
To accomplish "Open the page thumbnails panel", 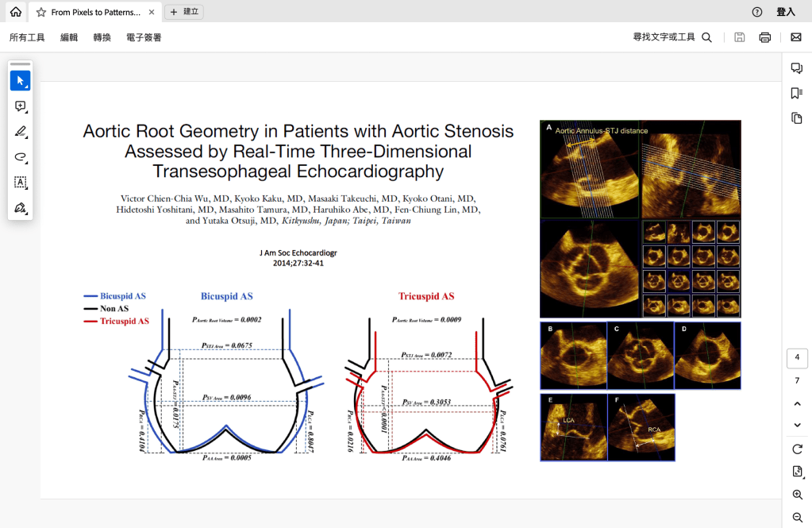I will pos(797,118).
